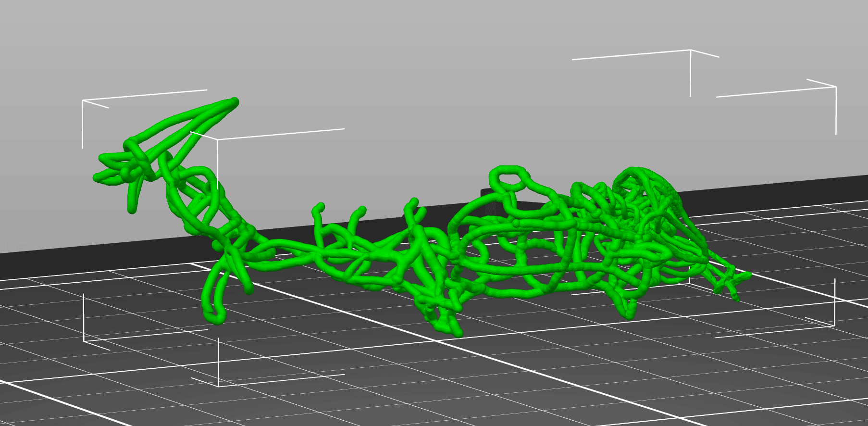Click the bounding box far right top corner

[x=835, y=87]
